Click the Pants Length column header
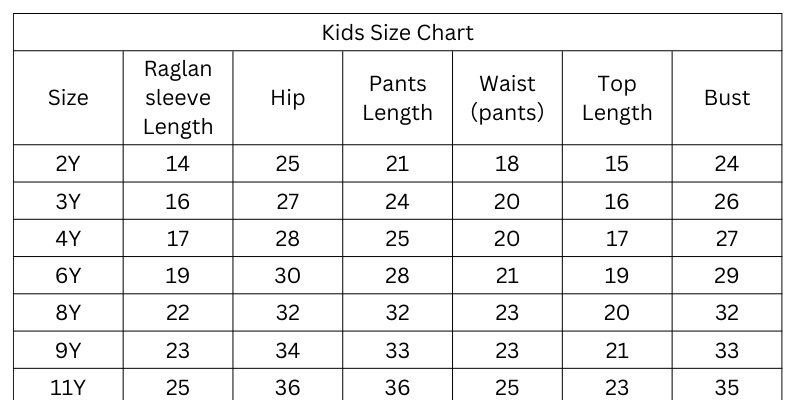 (x=397, y=98)
